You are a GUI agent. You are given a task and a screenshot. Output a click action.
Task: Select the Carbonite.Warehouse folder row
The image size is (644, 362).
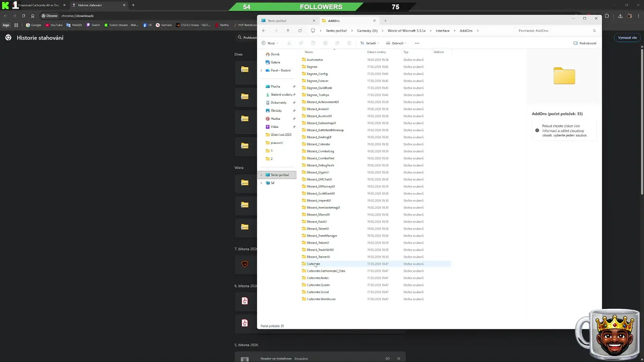point(376,299)
